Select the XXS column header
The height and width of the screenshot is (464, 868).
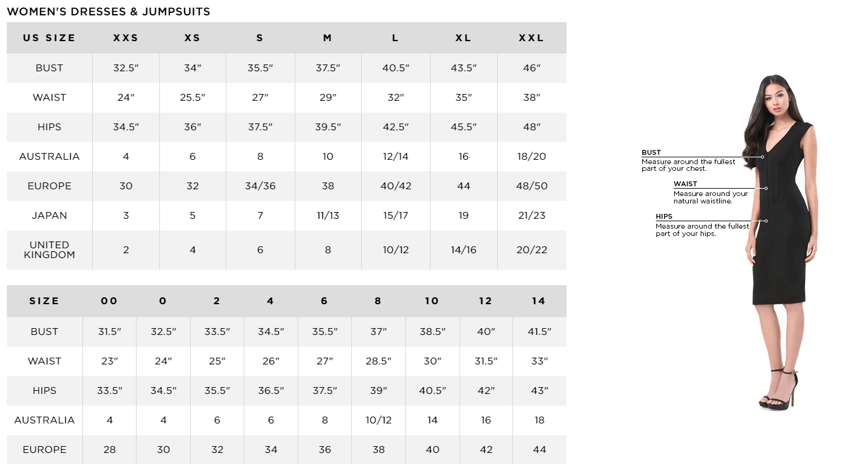pos(125,38)
